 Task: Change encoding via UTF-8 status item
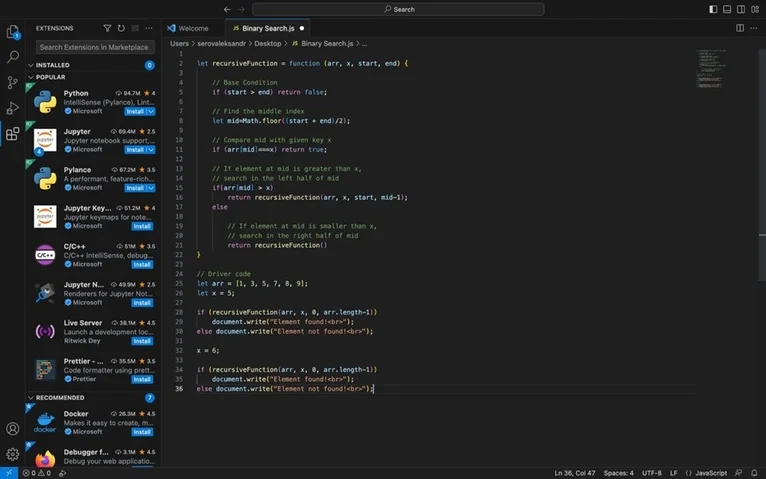click(x=652, y=473)
